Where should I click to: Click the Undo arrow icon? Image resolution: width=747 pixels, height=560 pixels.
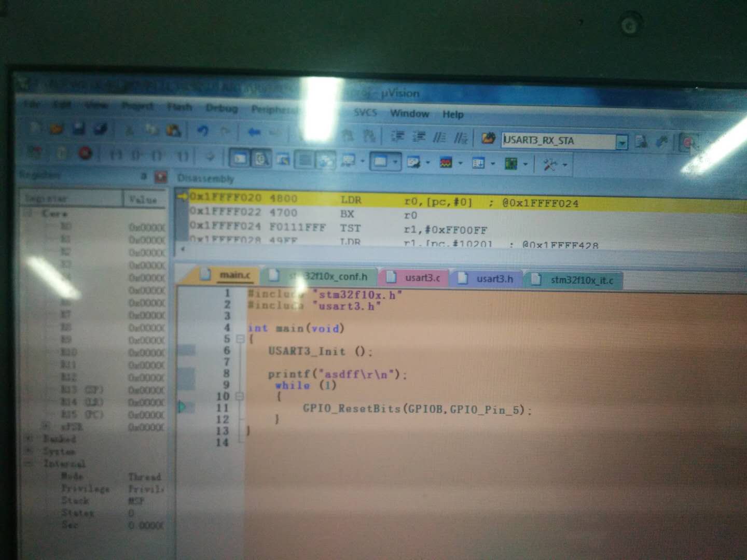click(202, 131)
